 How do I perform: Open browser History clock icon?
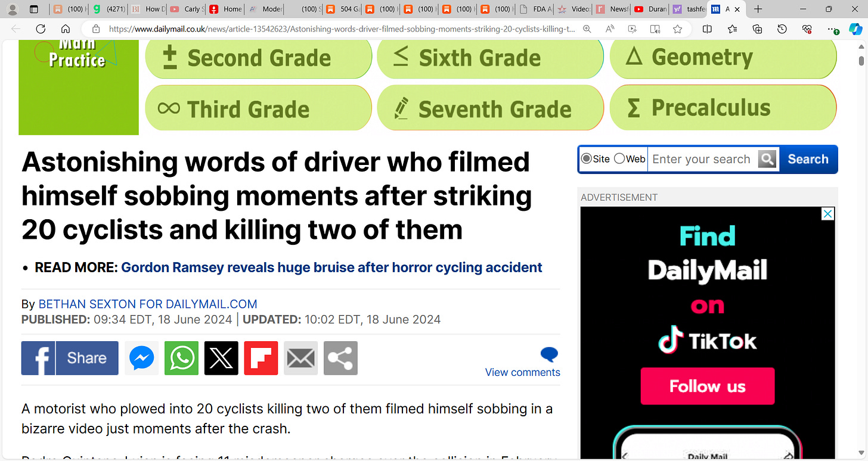tap(782, 29)
